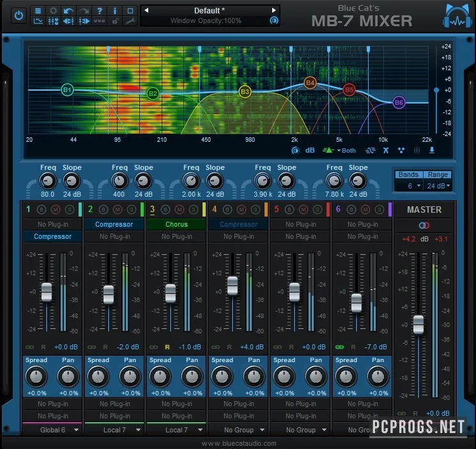Image resolution: width=476 pixels, height=449 pixels.
Task: Click the master gain fader handle
Action: pos(418,324)
